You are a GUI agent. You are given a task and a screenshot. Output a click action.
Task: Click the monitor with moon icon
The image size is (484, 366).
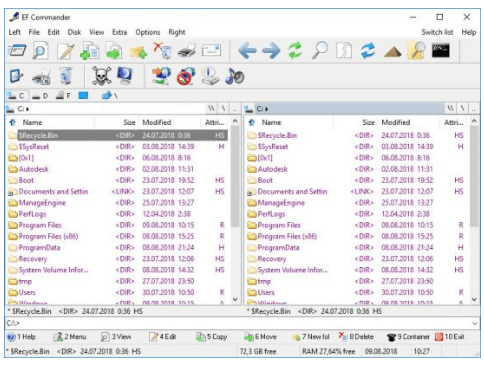coord(125,76)
